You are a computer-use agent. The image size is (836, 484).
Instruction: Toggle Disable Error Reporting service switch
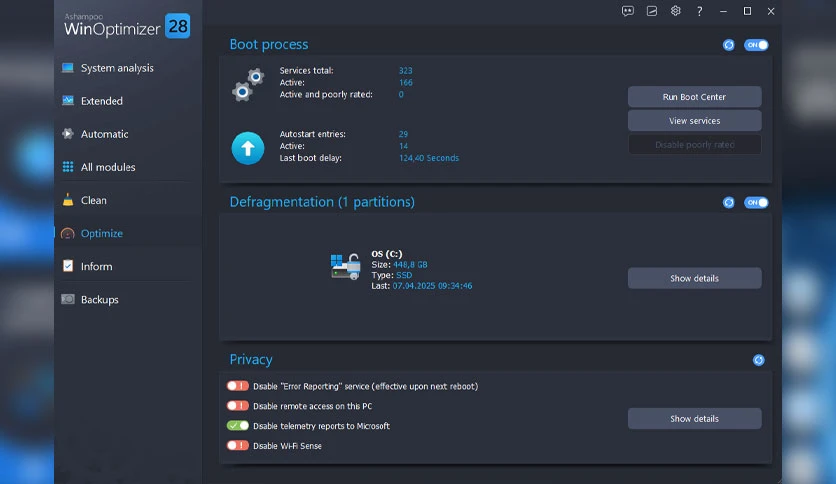238,386
